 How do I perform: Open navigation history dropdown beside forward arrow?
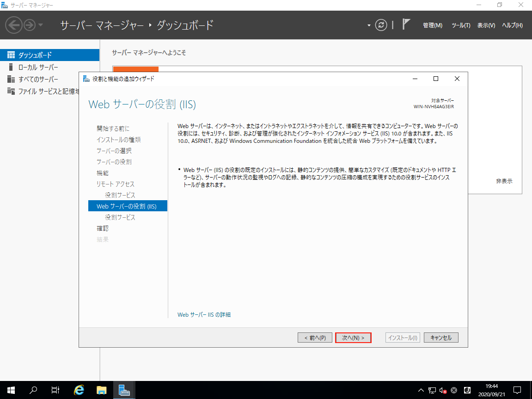tap(40, 25)
